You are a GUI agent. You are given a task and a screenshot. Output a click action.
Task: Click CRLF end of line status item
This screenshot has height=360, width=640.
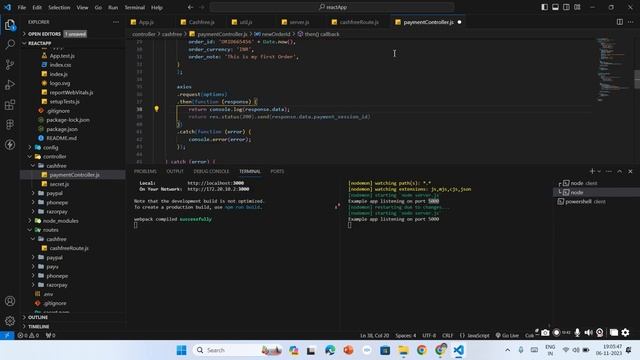click(447, 336)
